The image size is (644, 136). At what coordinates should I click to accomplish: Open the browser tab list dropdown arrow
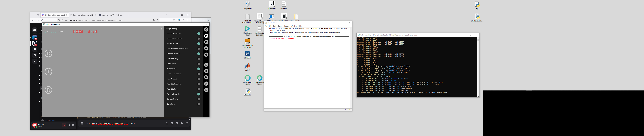pos(166,15)
